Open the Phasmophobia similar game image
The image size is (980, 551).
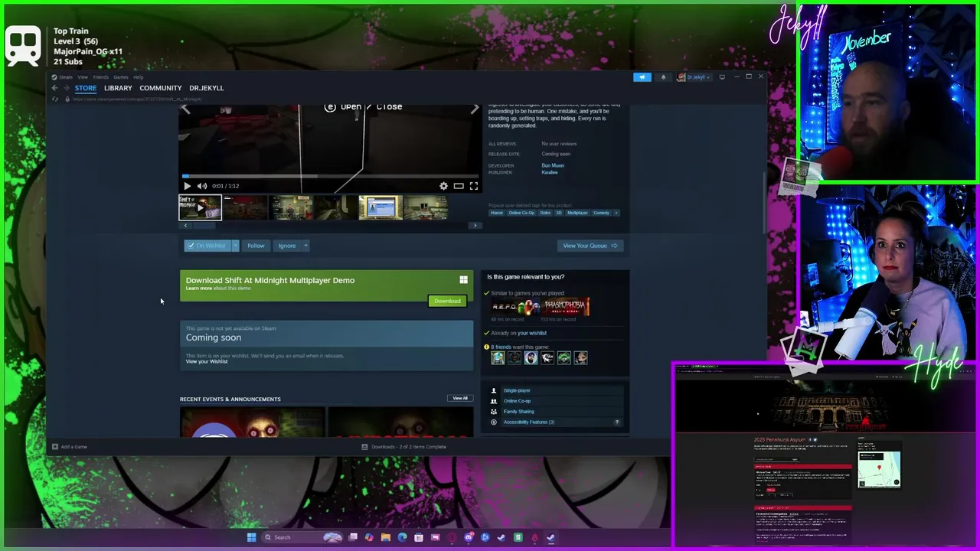pos(566,307)
